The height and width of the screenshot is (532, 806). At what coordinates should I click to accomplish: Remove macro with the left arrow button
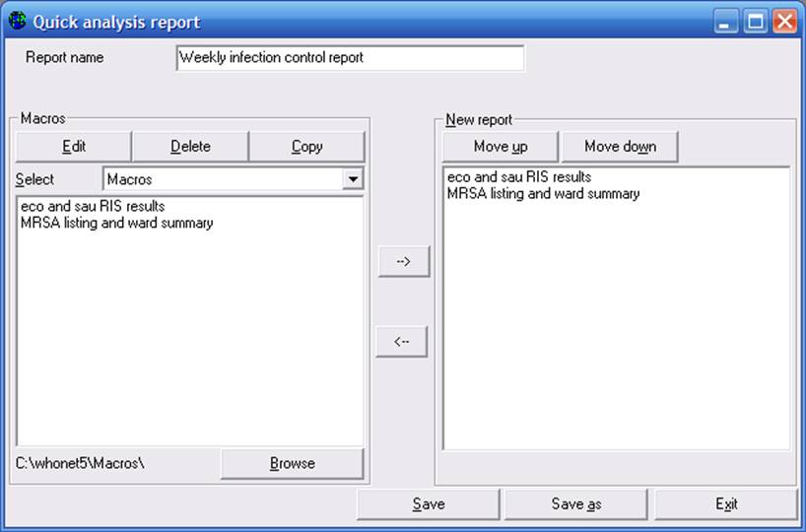tap(401, 341)
